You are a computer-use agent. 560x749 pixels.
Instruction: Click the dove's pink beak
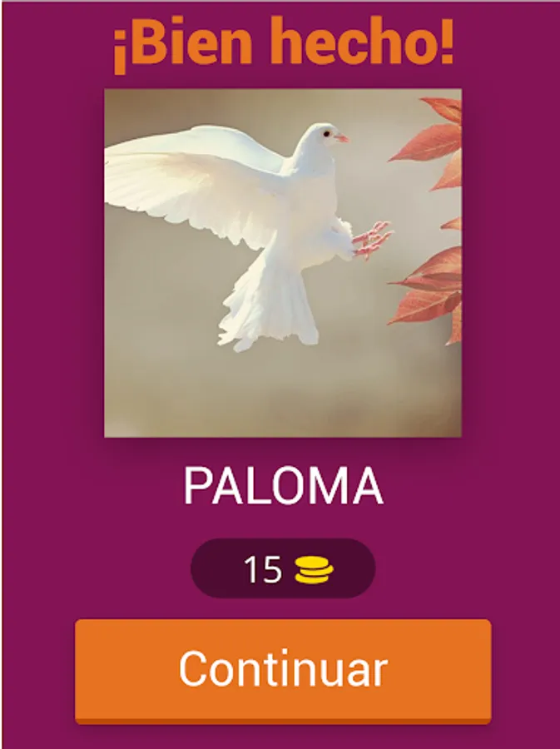(342, 139)
